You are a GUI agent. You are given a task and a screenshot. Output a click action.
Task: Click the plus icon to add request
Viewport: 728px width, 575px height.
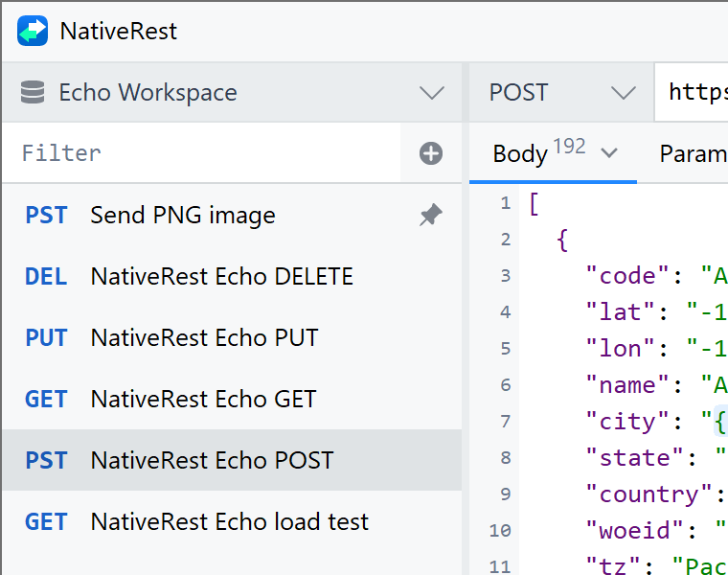pyautogui.click(x=431, y=153)
